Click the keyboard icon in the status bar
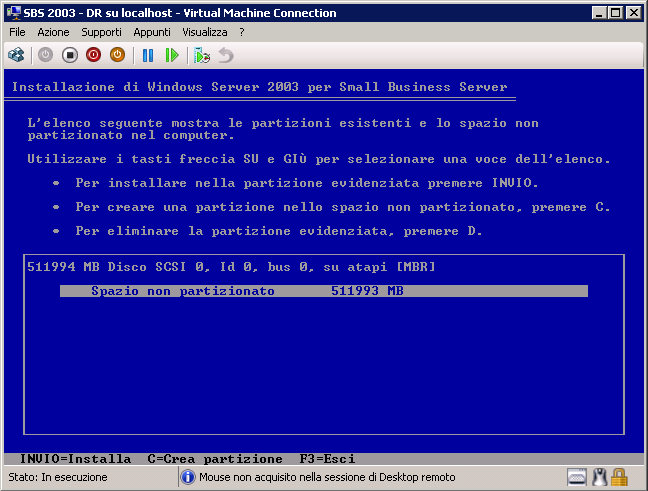The image size is (648, 491). [577, 477]
